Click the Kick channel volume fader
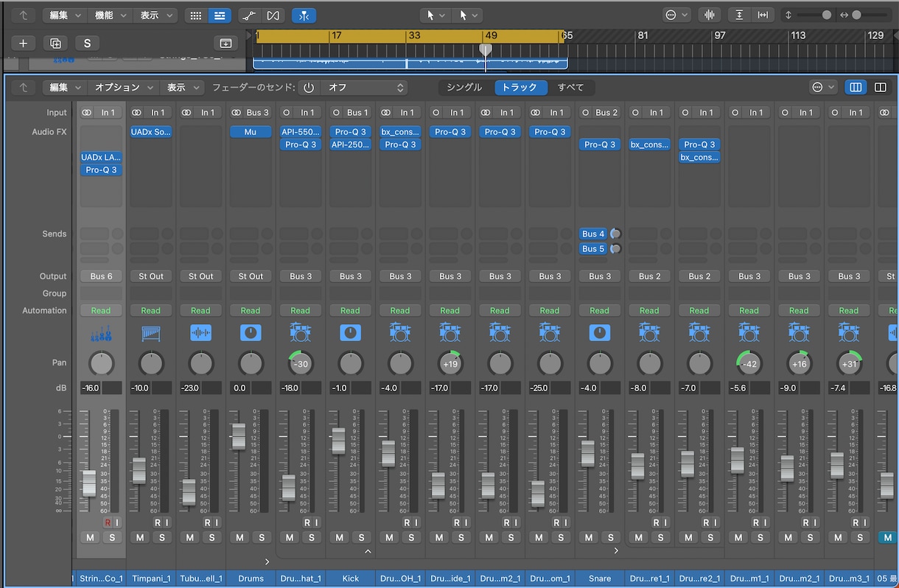899x588 pixels. tap(338, 441)
